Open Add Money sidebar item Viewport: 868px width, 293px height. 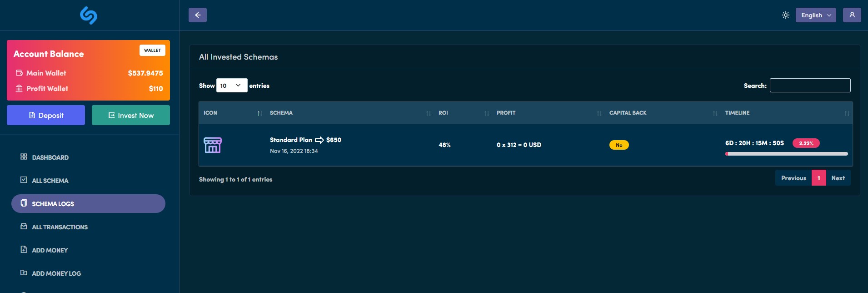88,250
